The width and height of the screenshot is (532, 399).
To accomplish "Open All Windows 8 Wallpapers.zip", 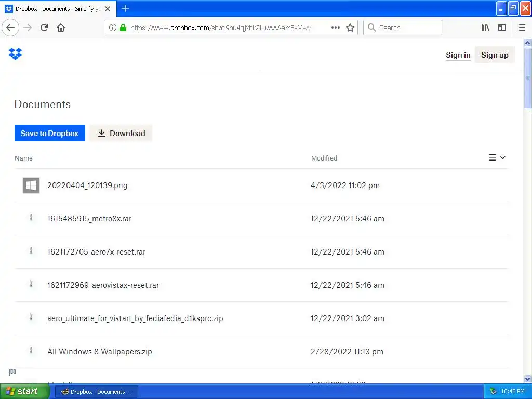I will click(100, 352).
